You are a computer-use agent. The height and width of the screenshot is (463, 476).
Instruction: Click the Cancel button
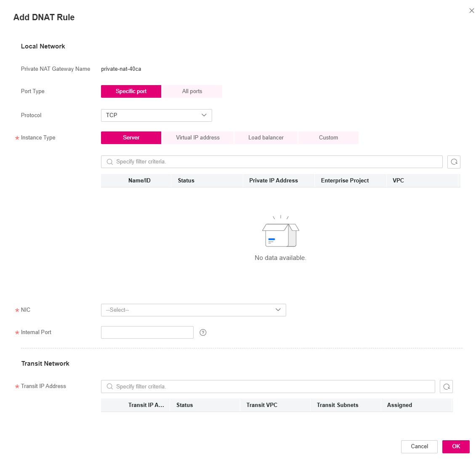(x=419, y=447)
